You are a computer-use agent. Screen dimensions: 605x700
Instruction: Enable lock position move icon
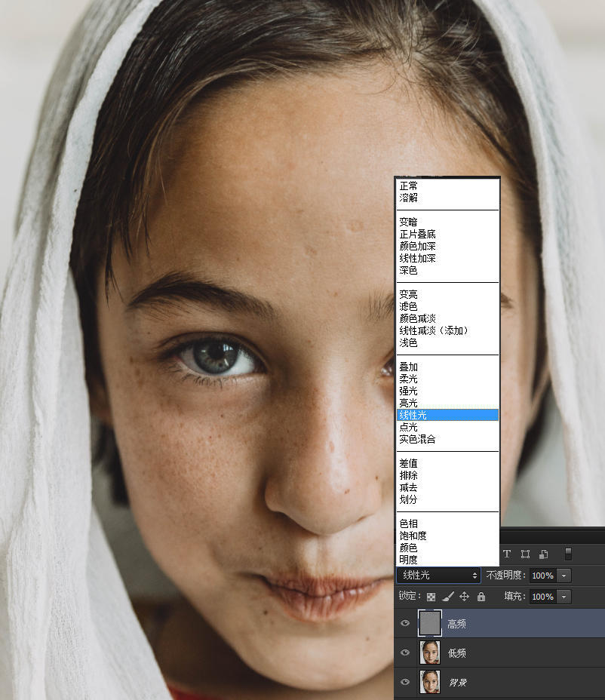(x=465, y=597)
